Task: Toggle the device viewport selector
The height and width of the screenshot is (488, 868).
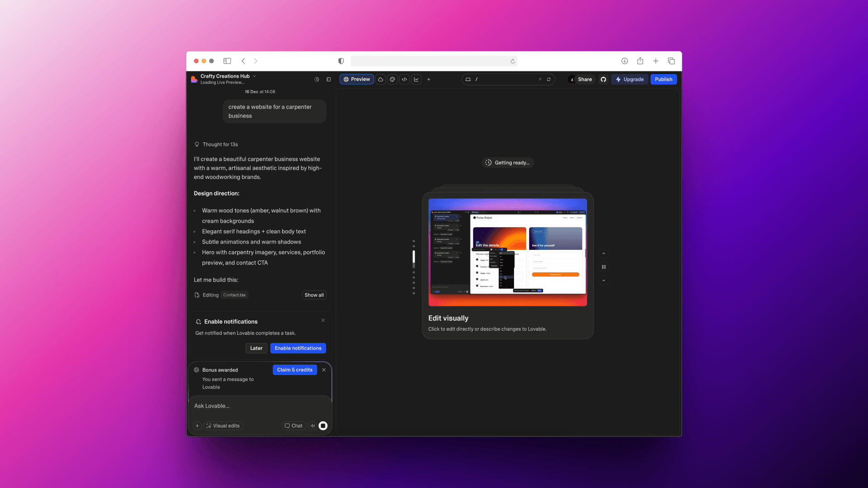Action: 468,79
